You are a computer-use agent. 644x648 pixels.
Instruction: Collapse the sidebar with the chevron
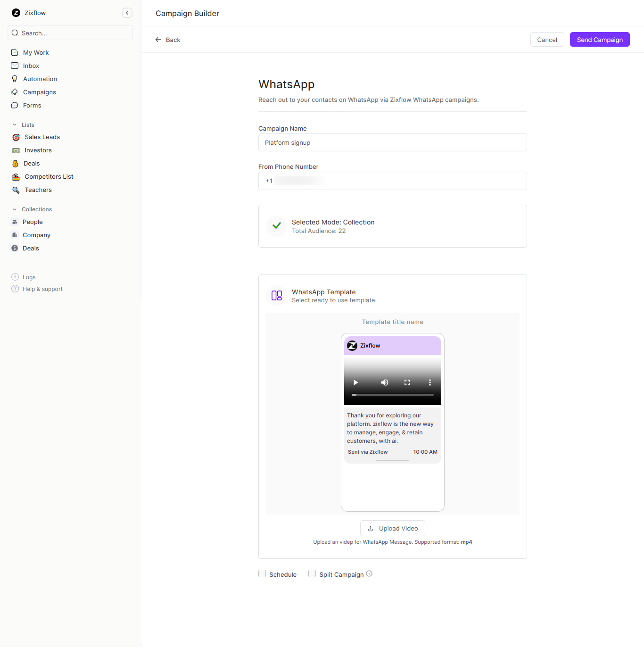[127, 13]
